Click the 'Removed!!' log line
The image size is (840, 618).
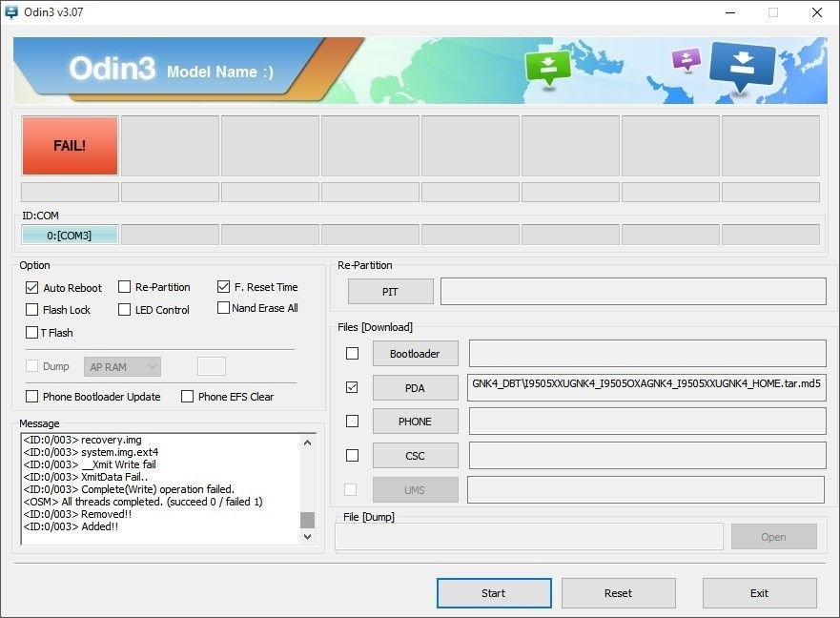pyautogui.click(x=77, y=514)
